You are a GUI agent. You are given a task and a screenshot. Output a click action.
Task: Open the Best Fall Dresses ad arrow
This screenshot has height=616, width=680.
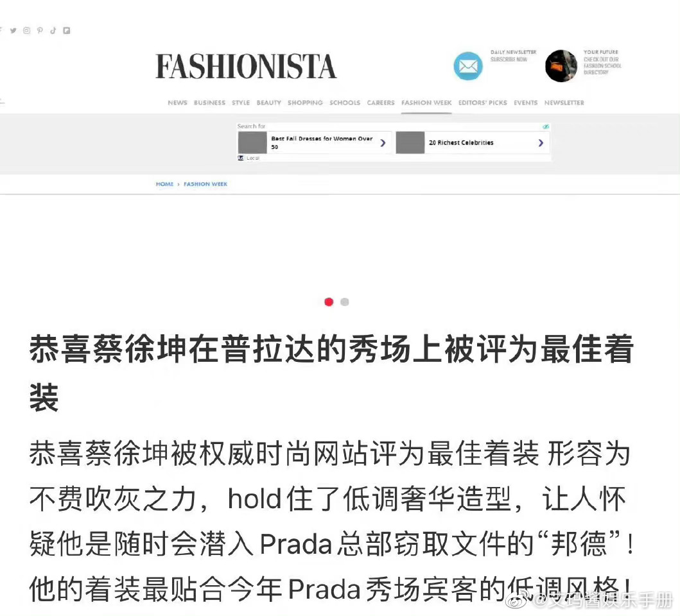pos(383,142)
